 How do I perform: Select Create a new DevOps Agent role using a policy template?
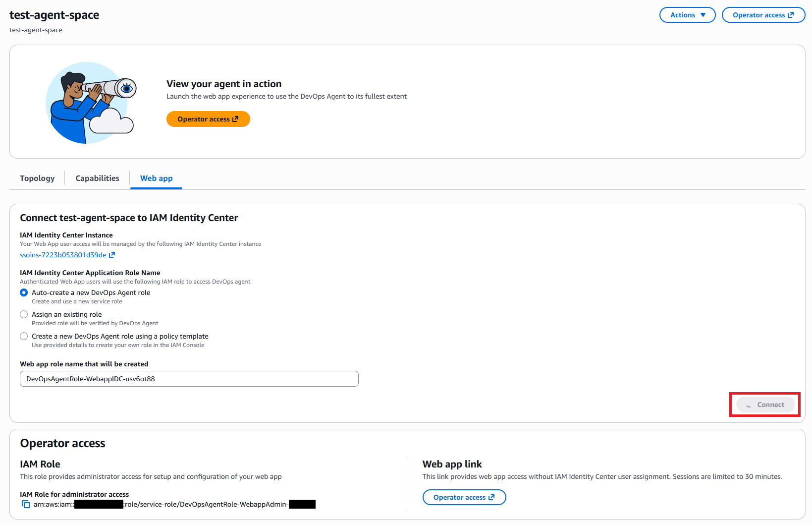tap(24, 336)
